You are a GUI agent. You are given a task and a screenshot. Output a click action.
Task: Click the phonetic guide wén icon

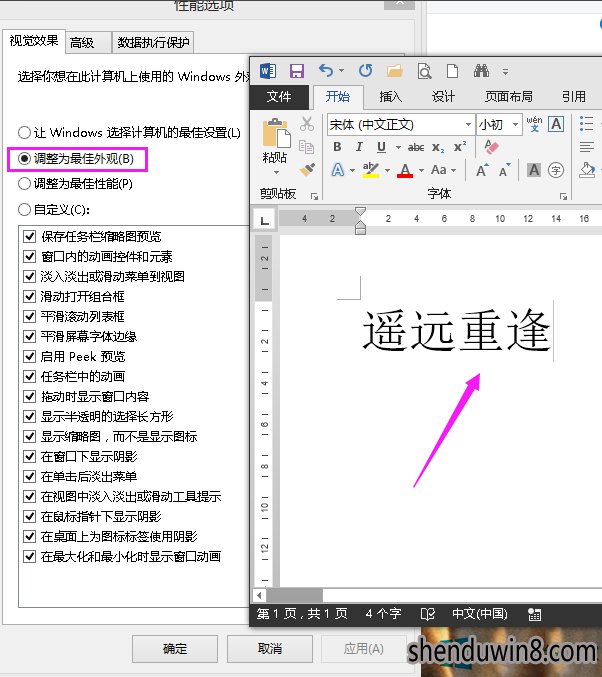[534, 124]
